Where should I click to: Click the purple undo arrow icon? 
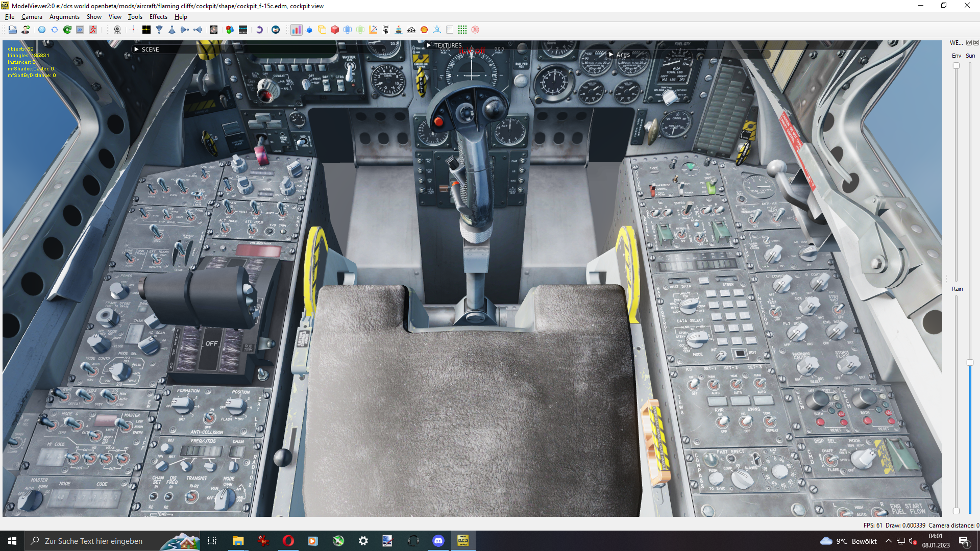259,30
